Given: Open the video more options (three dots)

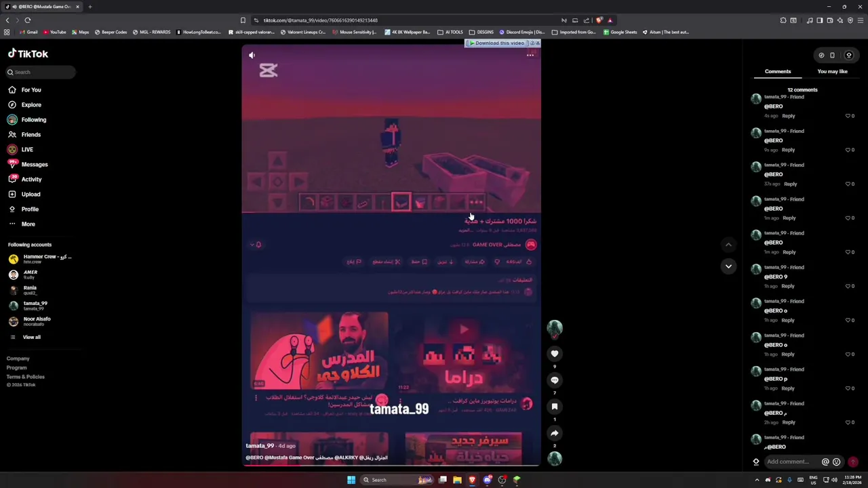Looking at the screenshot, I should click(x=530, y=56).
